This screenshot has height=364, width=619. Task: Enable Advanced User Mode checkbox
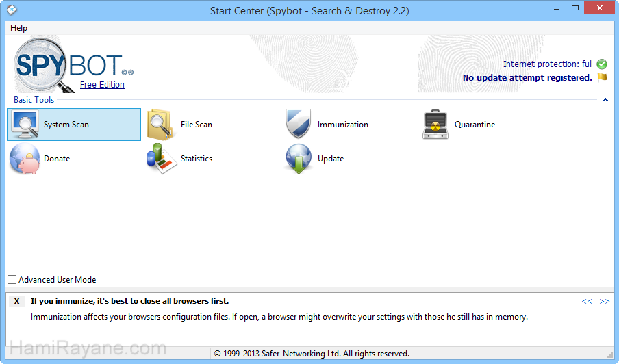coord(12,280)
